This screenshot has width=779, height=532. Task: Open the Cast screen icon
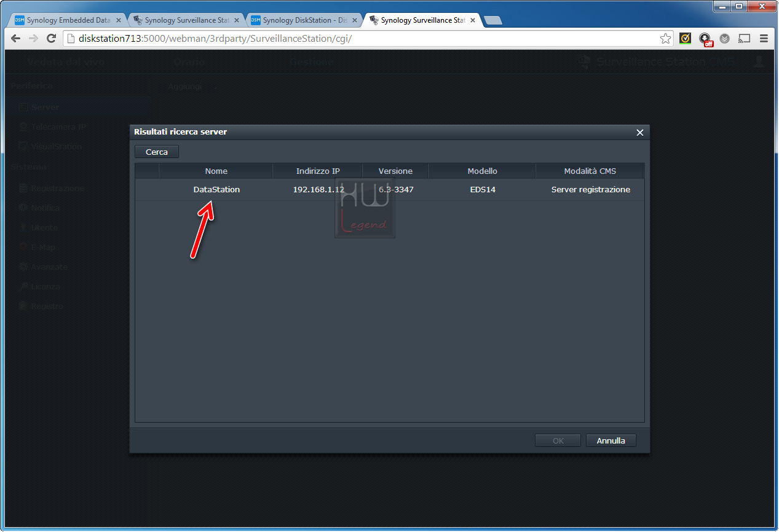tap(745, 39)
